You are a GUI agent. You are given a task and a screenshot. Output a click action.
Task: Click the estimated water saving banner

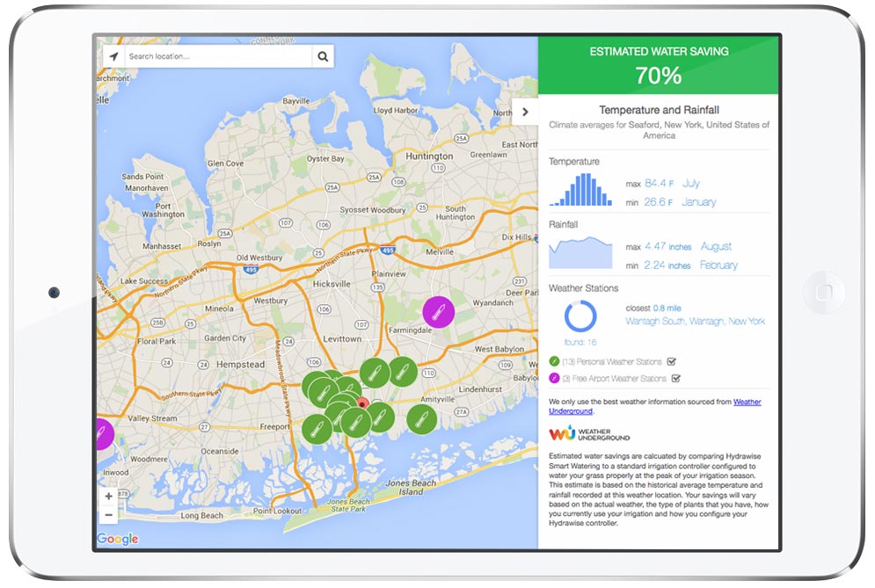tap(658, 65)
